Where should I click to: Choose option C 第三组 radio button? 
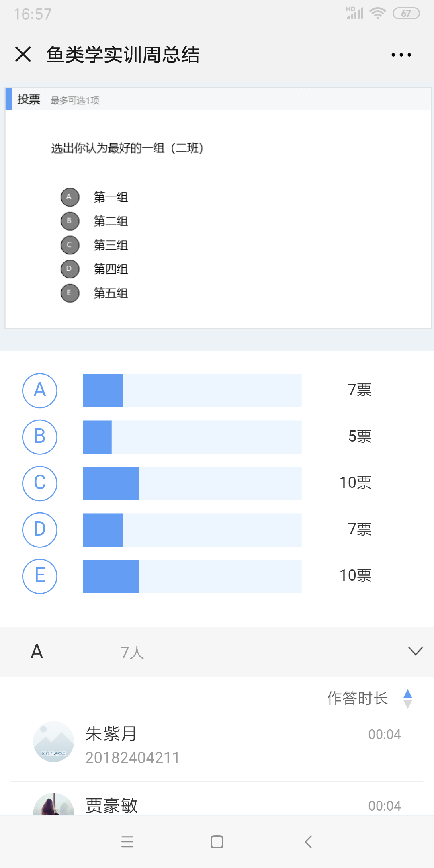tap(70, 245)
